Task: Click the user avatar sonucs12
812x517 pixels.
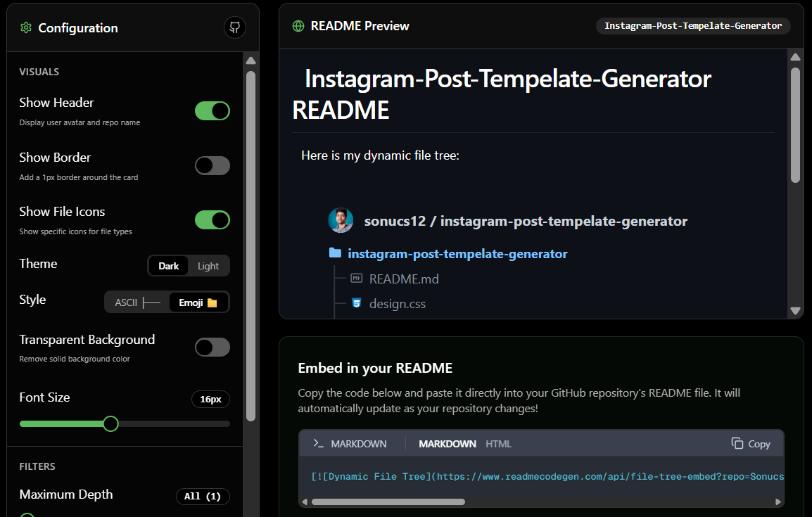Action: click(x=341, y=220)
